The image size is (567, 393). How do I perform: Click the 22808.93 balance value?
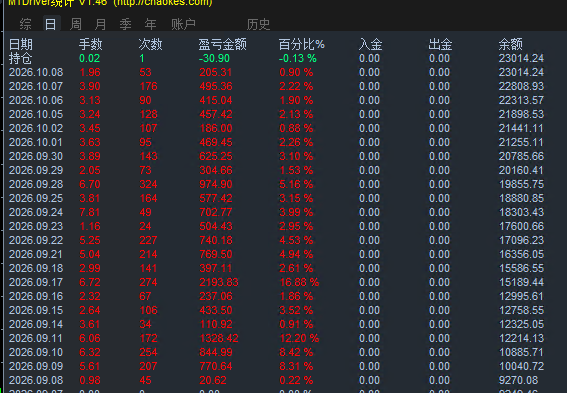[x=521, y=86]
